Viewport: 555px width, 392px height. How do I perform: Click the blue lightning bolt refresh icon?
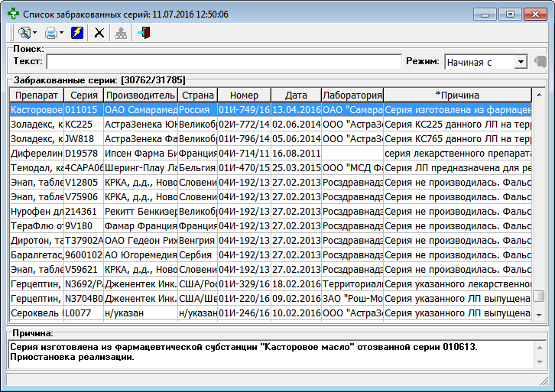tap(77, 33)
